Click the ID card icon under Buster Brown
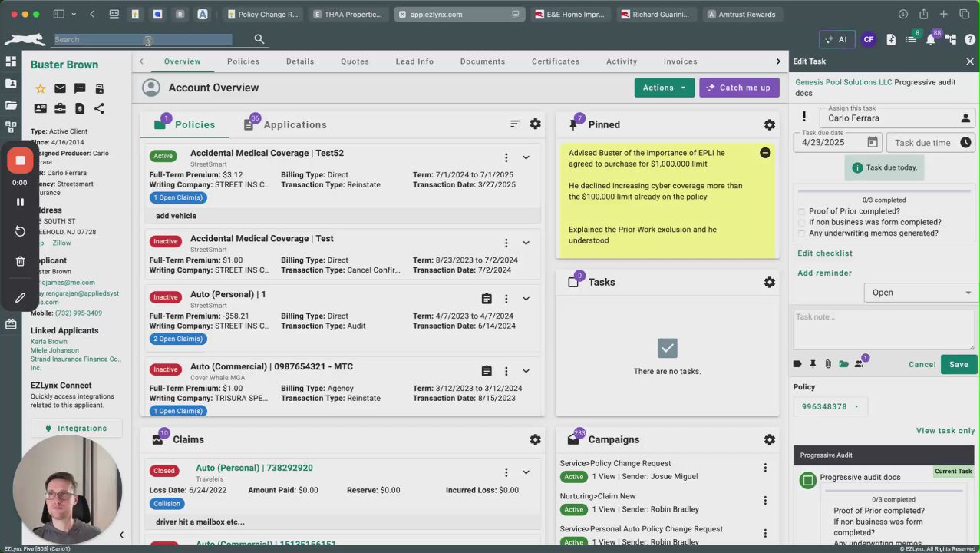 (40, 109)
